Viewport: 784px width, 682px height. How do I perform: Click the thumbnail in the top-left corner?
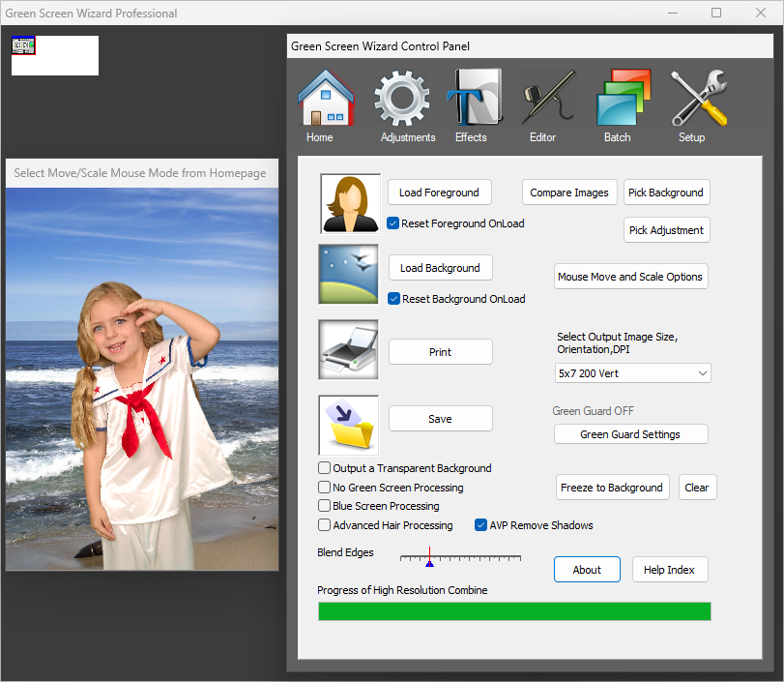tap(22, 45)
